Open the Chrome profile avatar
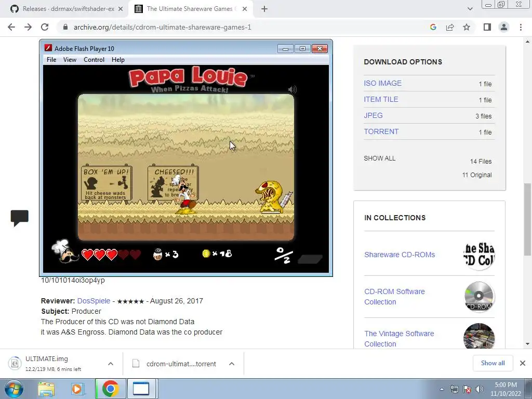The image size is (532, 399). 504,27
